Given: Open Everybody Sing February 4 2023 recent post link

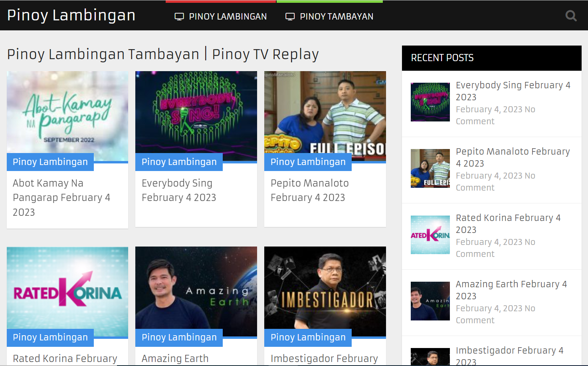Looking at the screenshot, I should click(x=513, y=91).
